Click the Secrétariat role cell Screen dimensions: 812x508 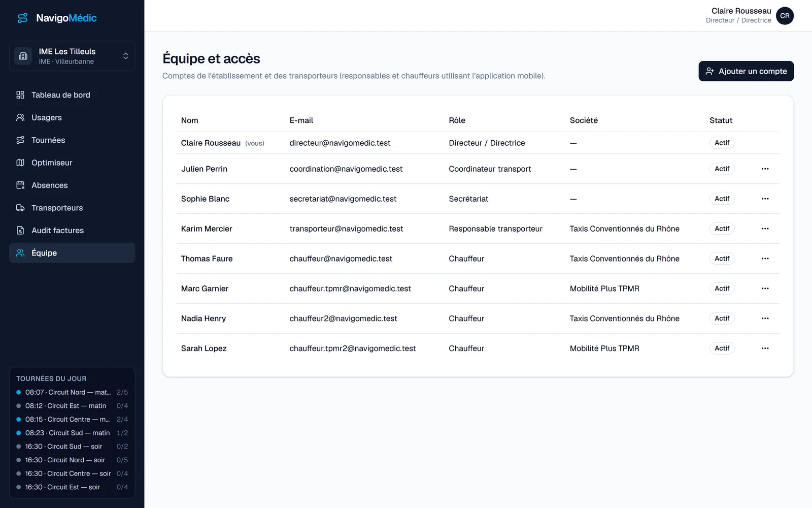468,199
